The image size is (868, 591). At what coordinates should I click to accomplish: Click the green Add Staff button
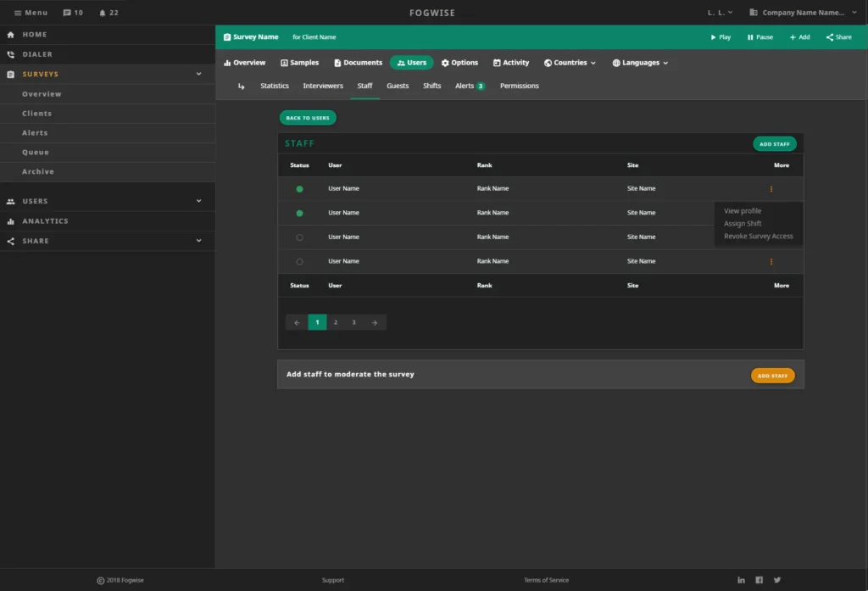point(775,144)
